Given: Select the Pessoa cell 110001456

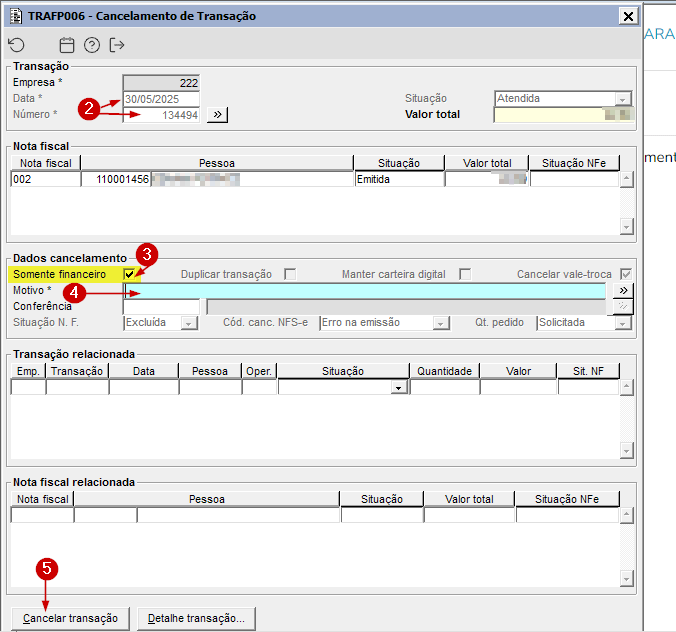Looking at the screenshot, I should pos(116,179).
